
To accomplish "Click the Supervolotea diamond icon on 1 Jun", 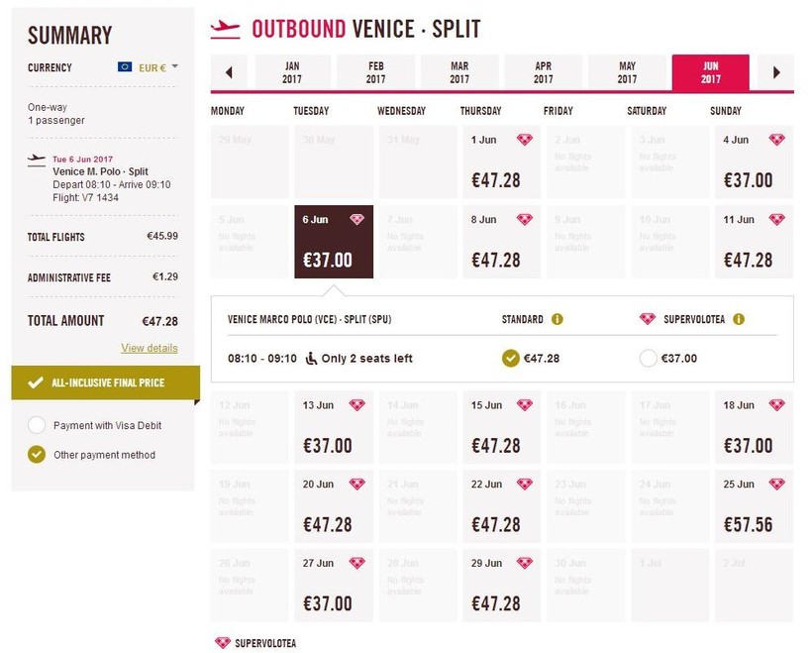I will pos(525,140).
